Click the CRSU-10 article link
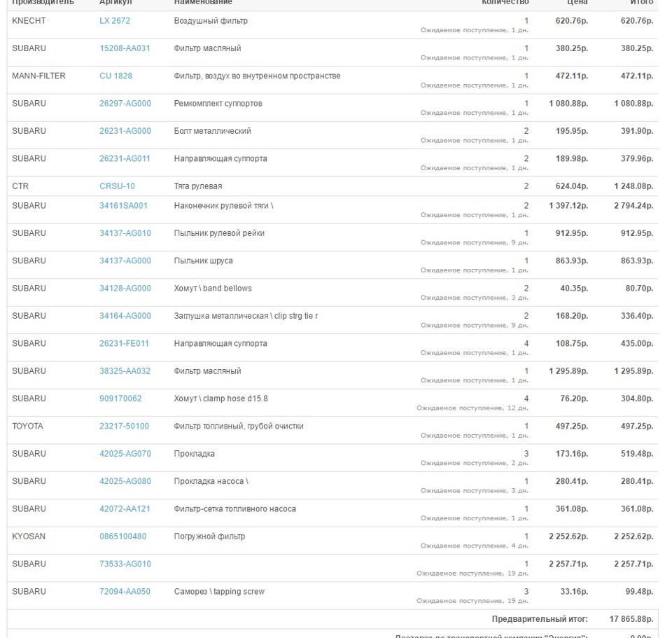The width and height of the screenshot is (672, 638). pos(117,186)
